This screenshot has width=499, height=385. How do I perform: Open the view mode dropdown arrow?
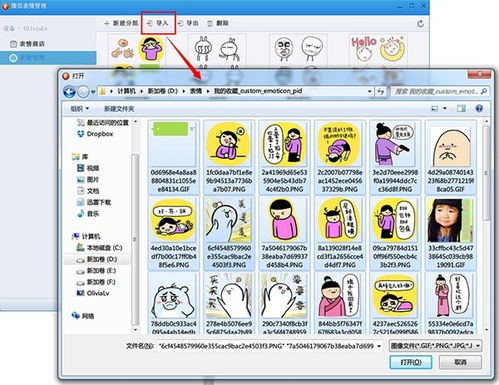point(445,109)
